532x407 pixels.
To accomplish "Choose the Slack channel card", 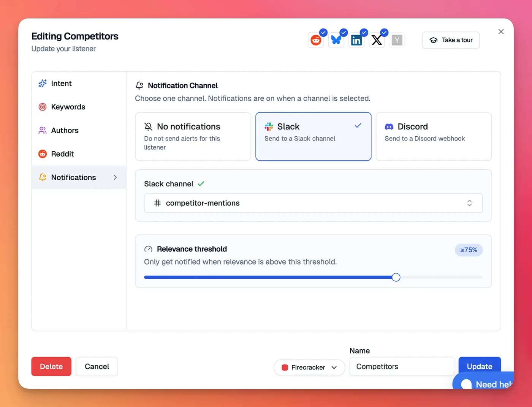I will click(313, 136).
